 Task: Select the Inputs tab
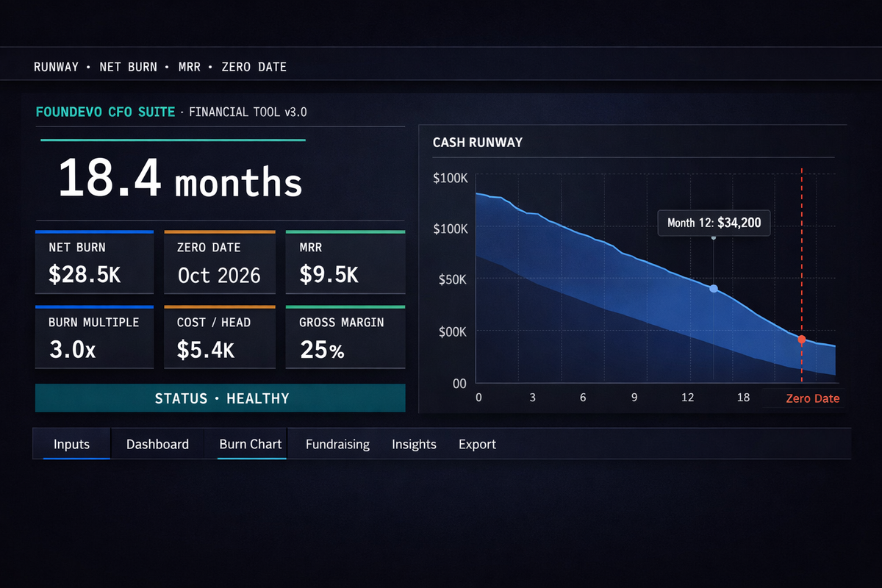(71, 444)
